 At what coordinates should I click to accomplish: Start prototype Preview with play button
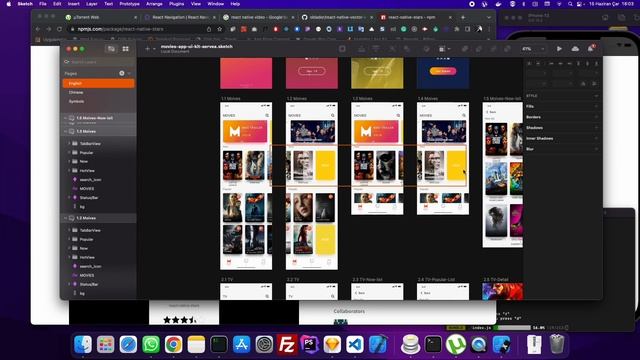559,49
